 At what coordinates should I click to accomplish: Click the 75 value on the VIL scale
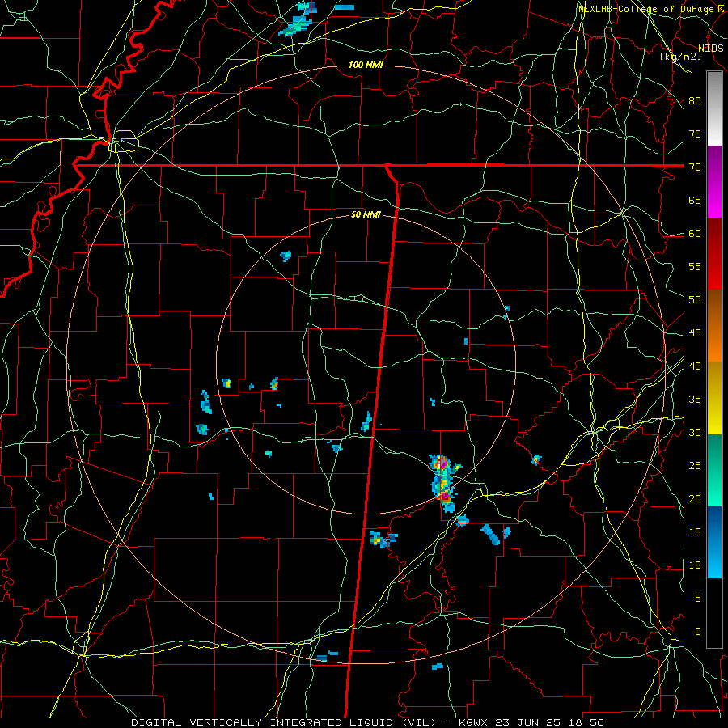[695, 133]
